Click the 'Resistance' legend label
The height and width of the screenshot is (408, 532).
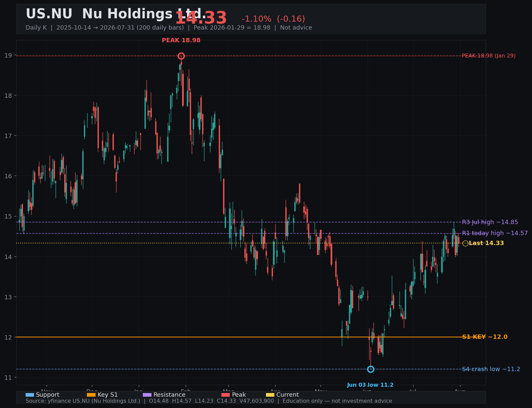click(169, 395)
